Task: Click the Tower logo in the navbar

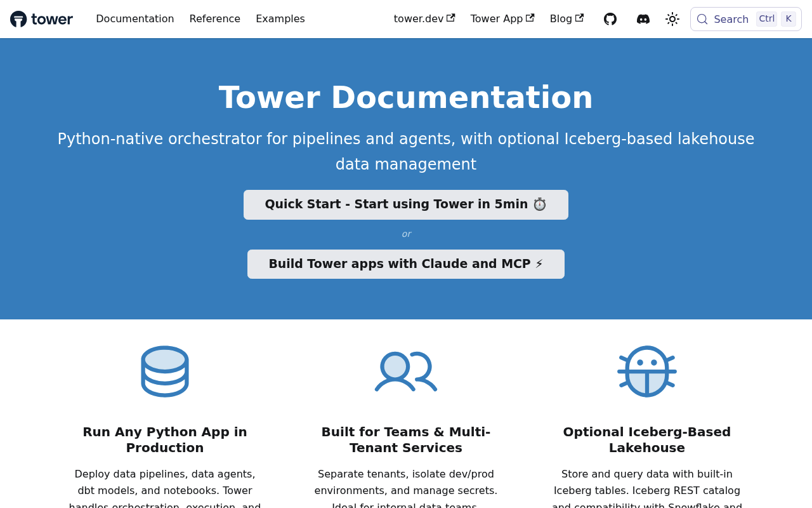Action: click(x=41, y=19)
